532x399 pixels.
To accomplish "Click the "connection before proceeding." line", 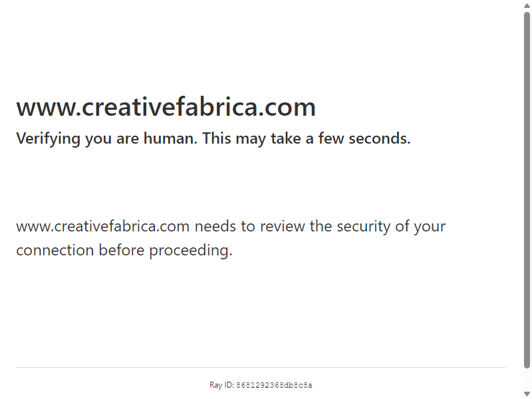I will click(x=124, y=251).
